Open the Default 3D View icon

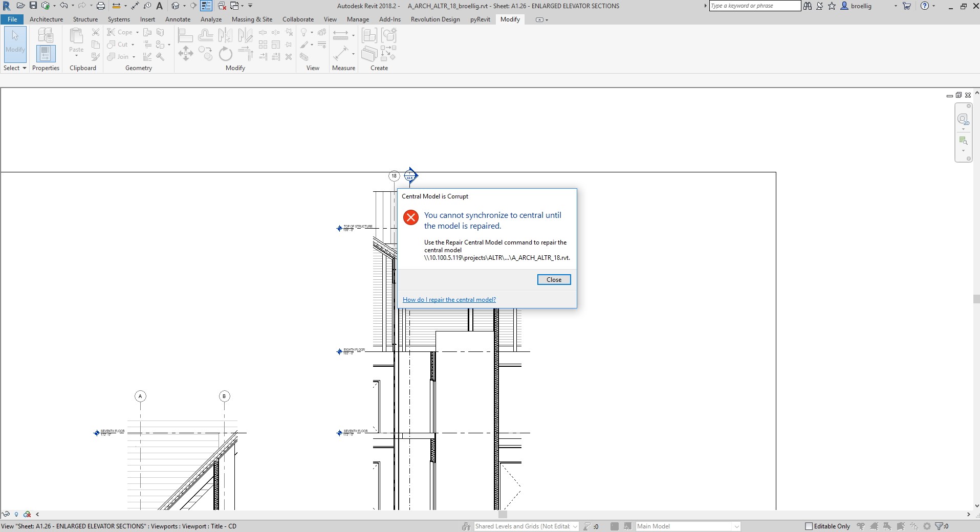[176, 6]
